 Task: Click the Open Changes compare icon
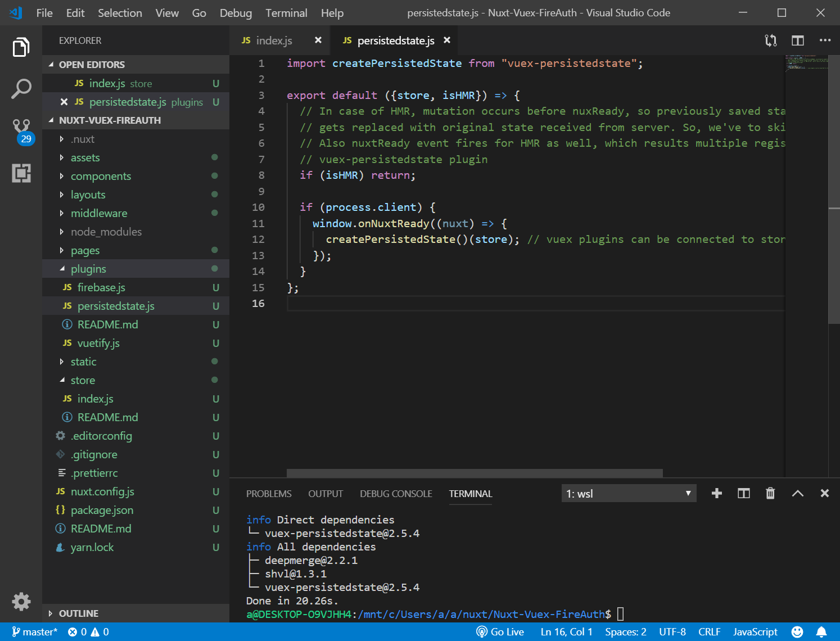[x=771, y=40]
